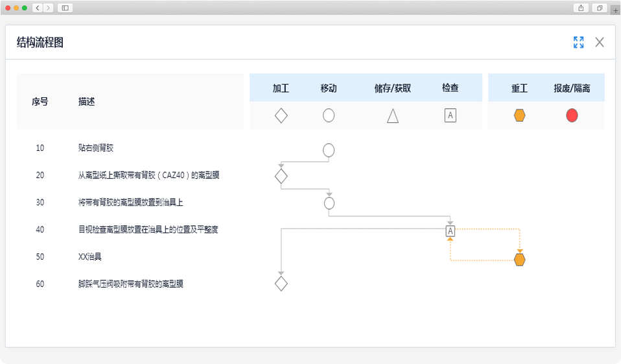The width and height of the screenshot is (621, 364).
Task: Click the diamond node in row 20
Action: coord(281,176)
